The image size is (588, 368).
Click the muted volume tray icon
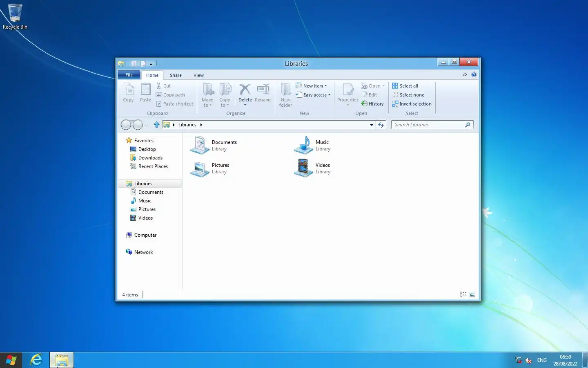click(528, 360)
